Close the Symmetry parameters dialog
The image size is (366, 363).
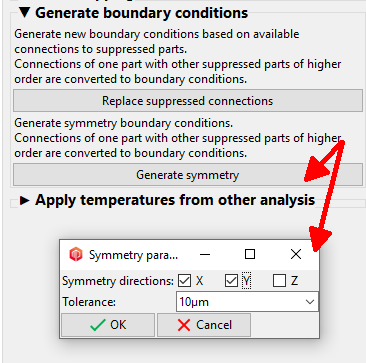pos(296,254)
